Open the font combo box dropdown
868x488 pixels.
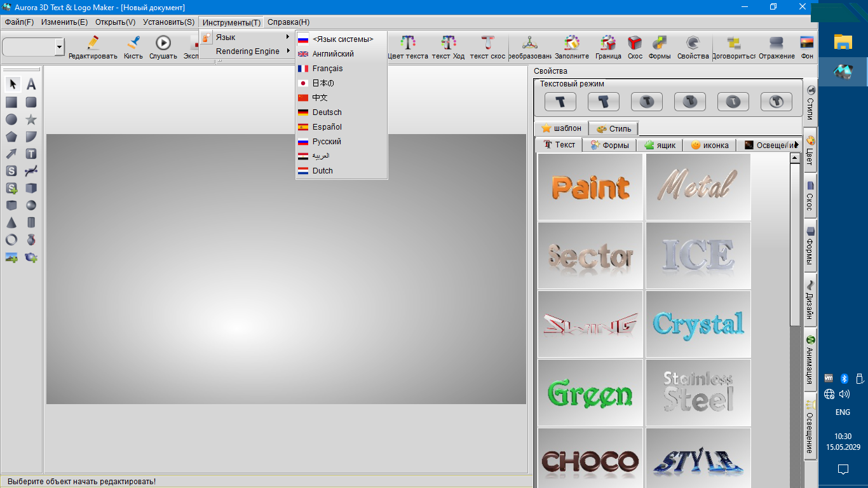(60, 46)
